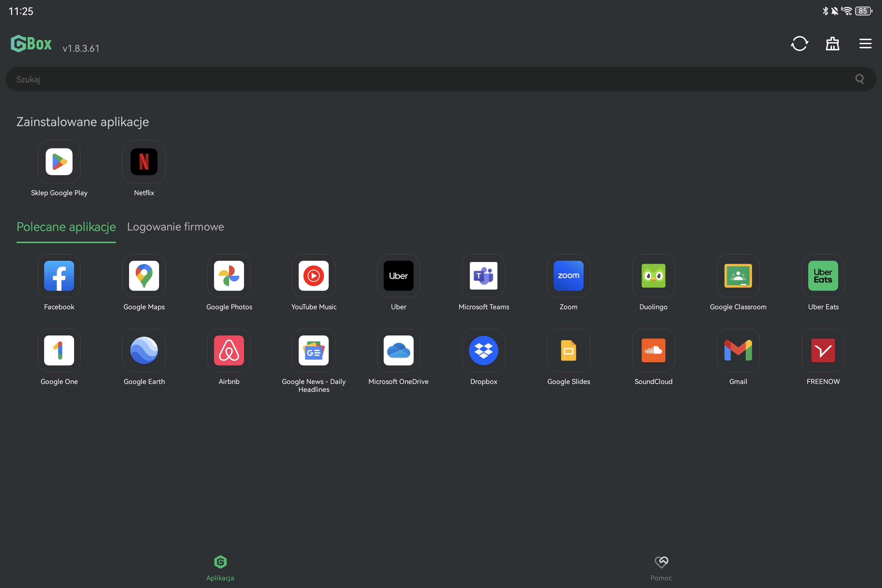Select the Polecane aplikacje tab
882x588 pixels.
66,227
